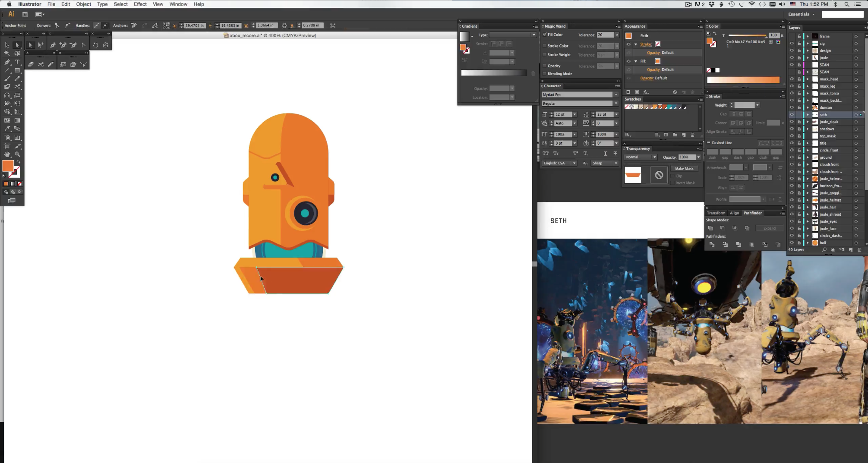Open the Wi-Fi status menu
Image resolution: width=868 pixels, height=463 pixels.
click(x=751, y=4)
